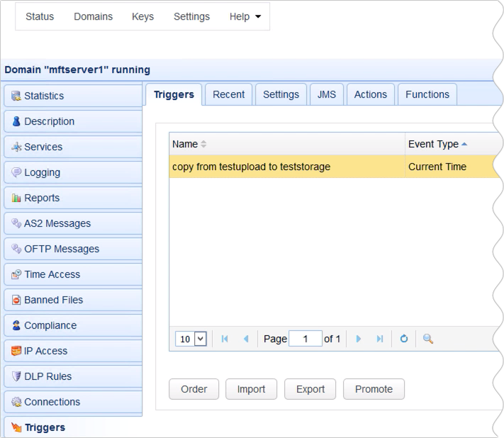504x438 pixels.
Task: Click the refresh icon in the pager
Action: 404,339
